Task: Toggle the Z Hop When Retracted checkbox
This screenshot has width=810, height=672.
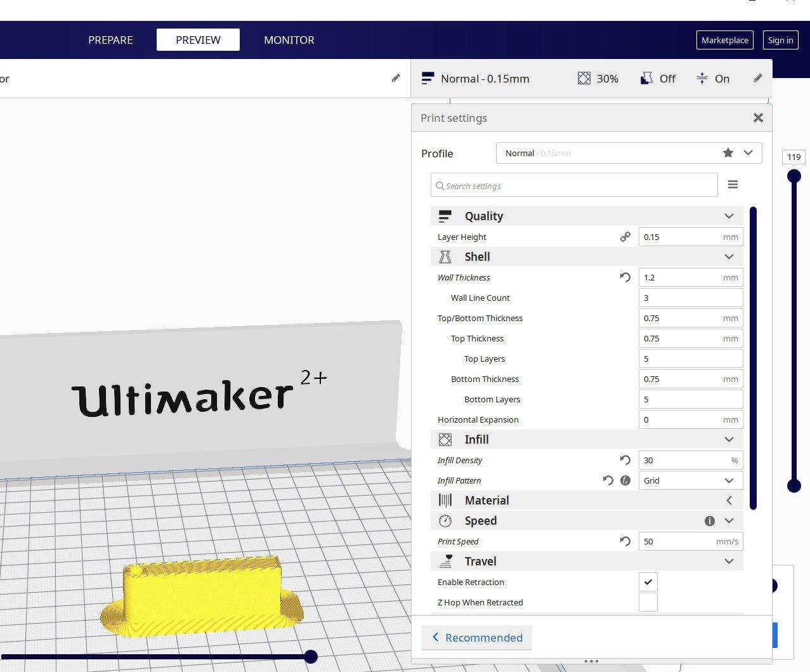Action: tap(648, 602)
